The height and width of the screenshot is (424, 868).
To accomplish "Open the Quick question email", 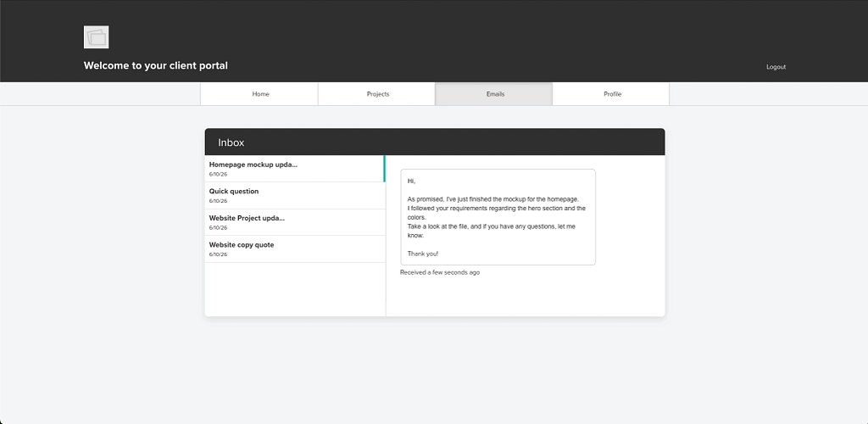I will point(295,195).
